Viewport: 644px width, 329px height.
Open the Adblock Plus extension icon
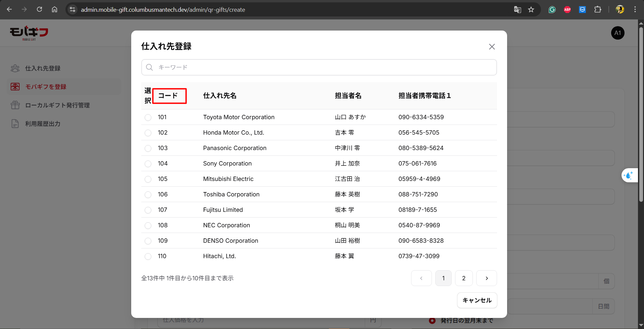567,10
